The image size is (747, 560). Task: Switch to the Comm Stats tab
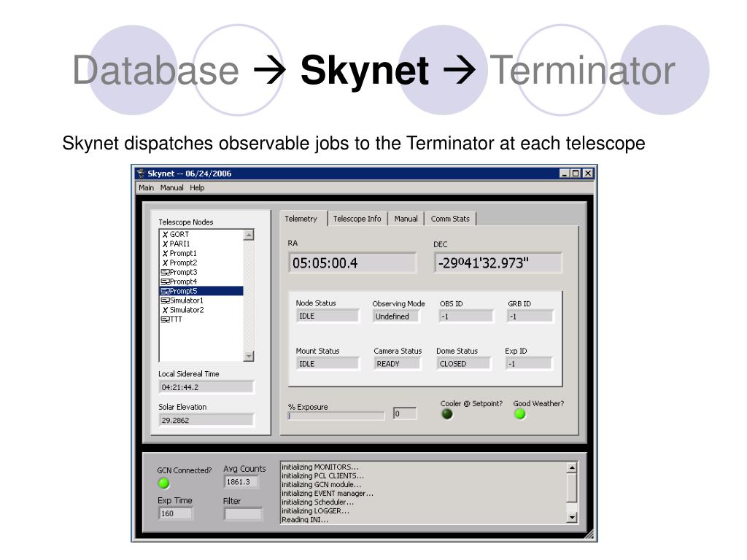point(450,219)
